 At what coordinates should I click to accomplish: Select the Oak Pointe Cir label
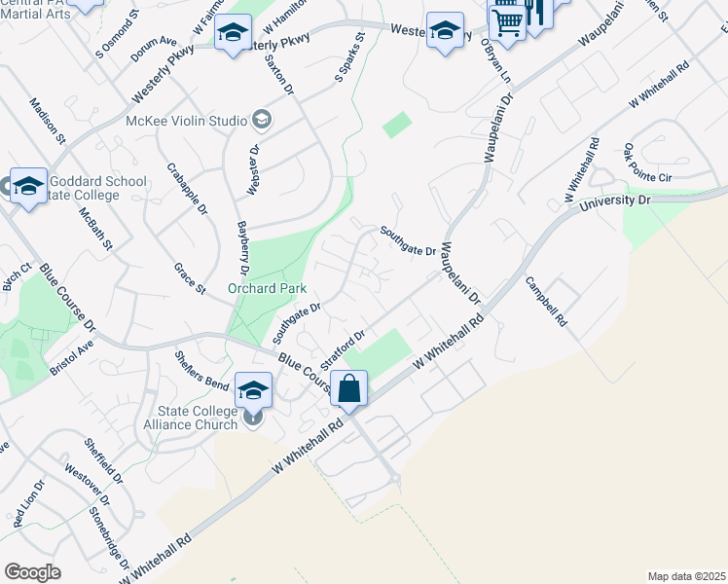[647, 164]
